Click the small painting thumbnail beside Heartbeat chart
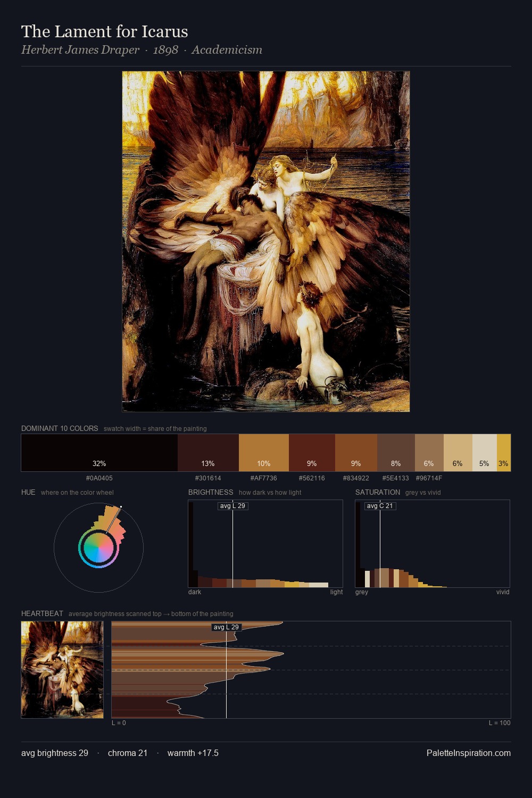Viewport: 532px width, 798px height. coord(62,670)
